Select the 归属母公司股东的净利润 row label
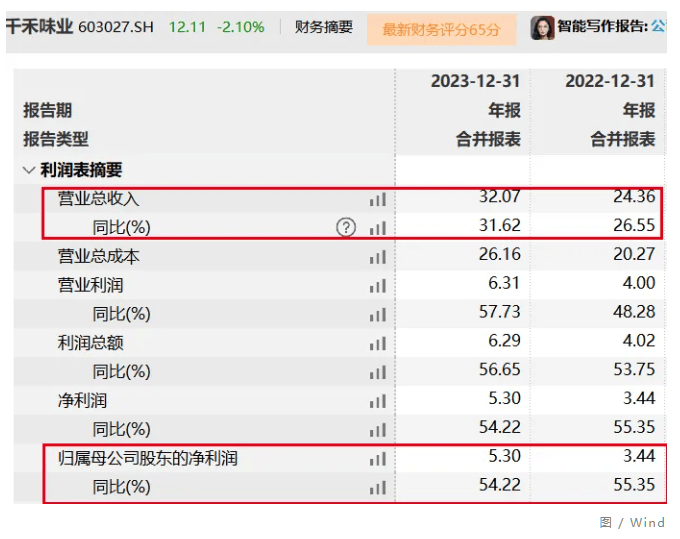Screen dimensions: 680x539 tap(147, 458)
